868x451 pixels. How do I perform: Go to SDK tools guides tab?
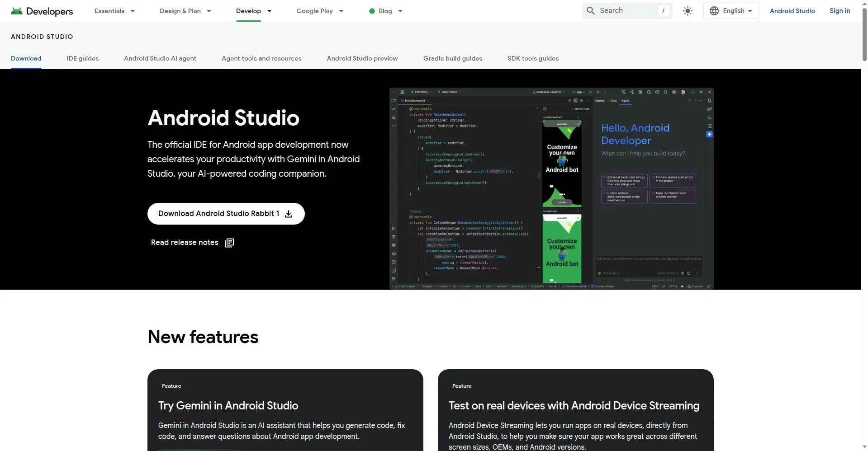(x=533, y=58)
